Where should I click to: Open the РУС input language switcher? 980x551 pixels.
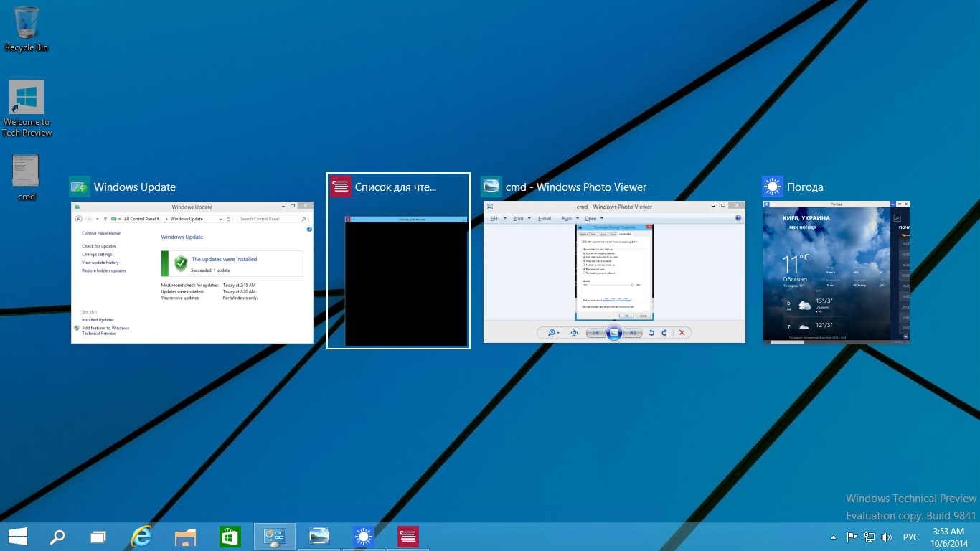(x=910, y=537)
